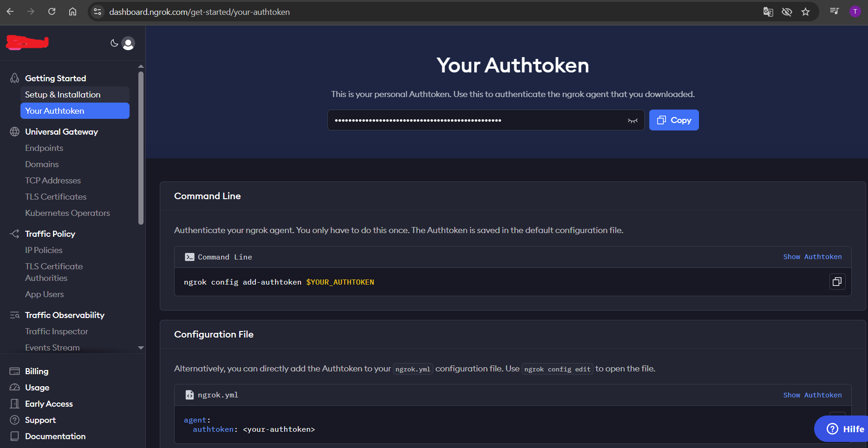Open App Users page
Screen dimensions: 868x448
[45, 294]
